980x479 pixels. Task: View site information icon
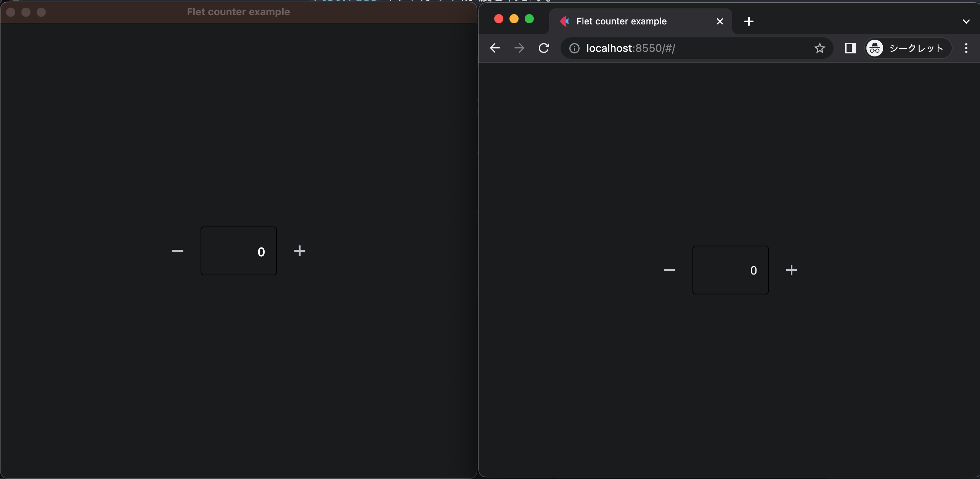coord(574,48)
